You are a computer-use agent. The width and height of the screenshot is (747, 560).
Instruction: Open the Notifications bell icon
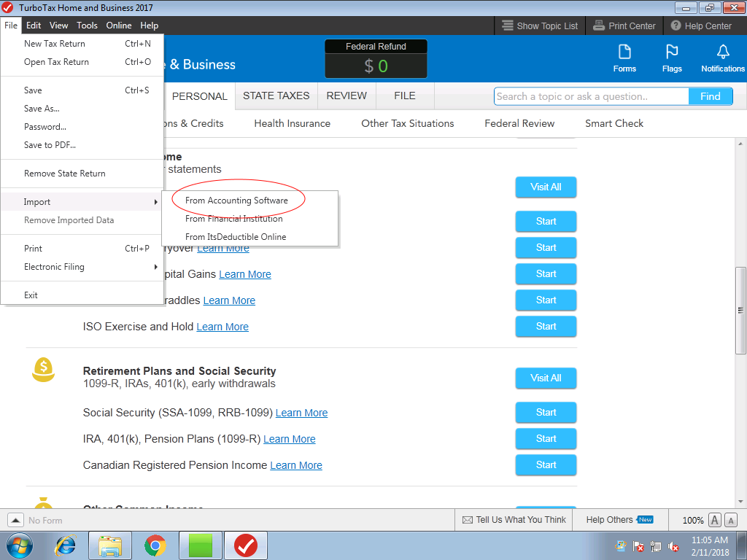[x=723, y=52]
